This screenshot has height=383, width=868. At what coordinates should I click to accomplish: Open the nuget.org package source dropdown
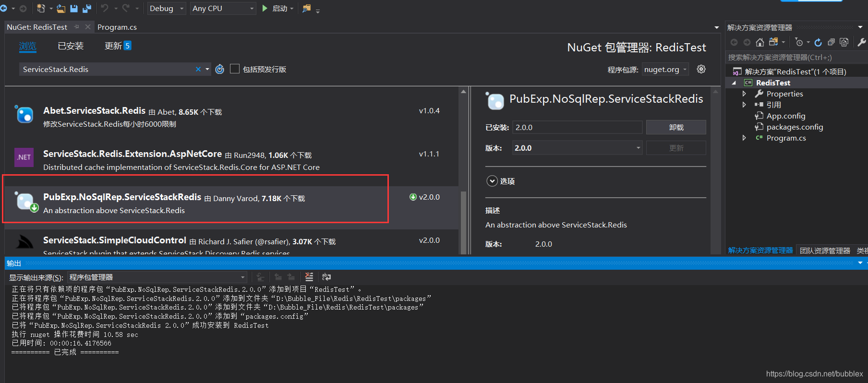(x=665, y=69)
